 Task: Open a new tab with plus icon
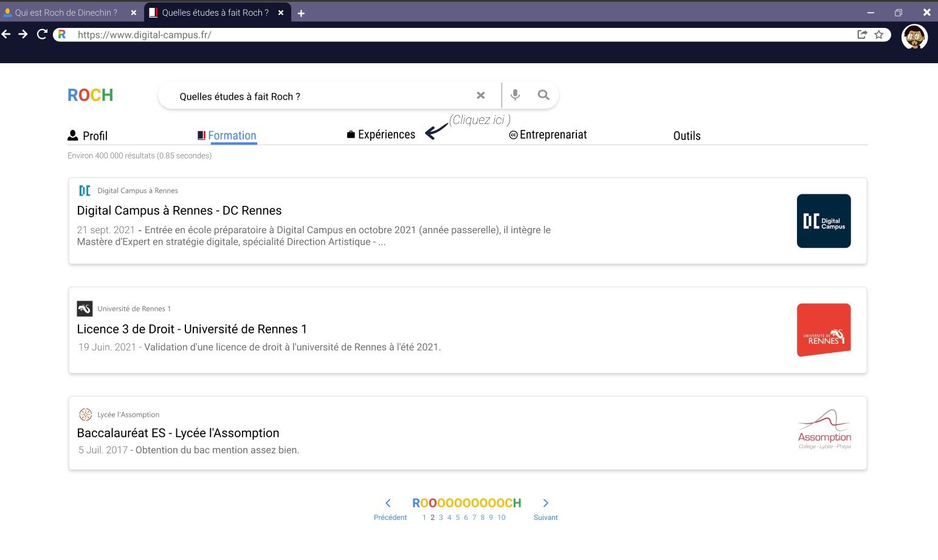pos(301,13)
